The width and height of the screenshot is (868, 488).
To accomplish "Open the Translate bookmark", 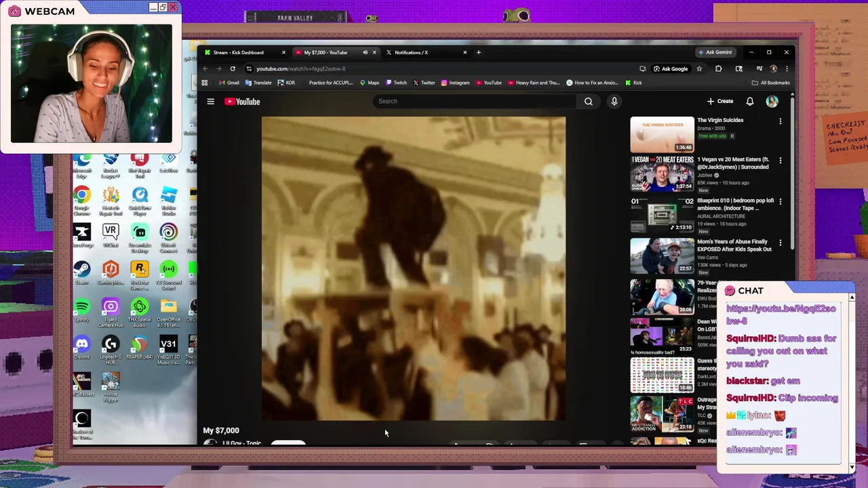I will click(x=258, y=83).
